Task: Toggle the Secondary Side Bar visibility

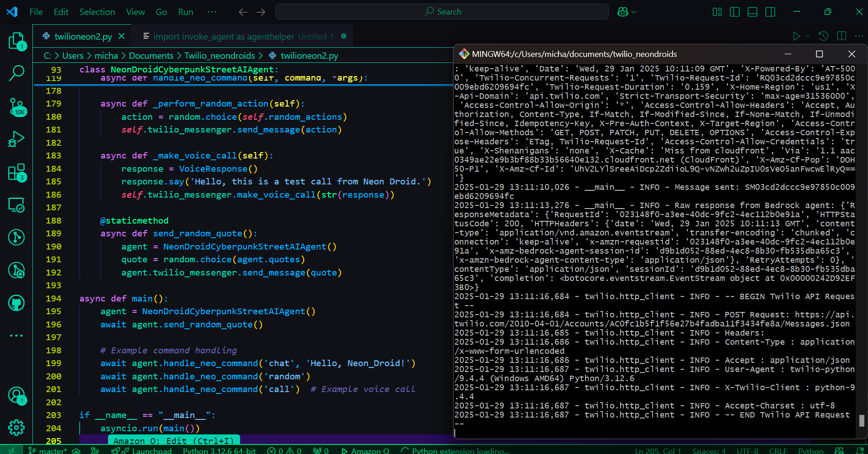Action: [770, 12]
